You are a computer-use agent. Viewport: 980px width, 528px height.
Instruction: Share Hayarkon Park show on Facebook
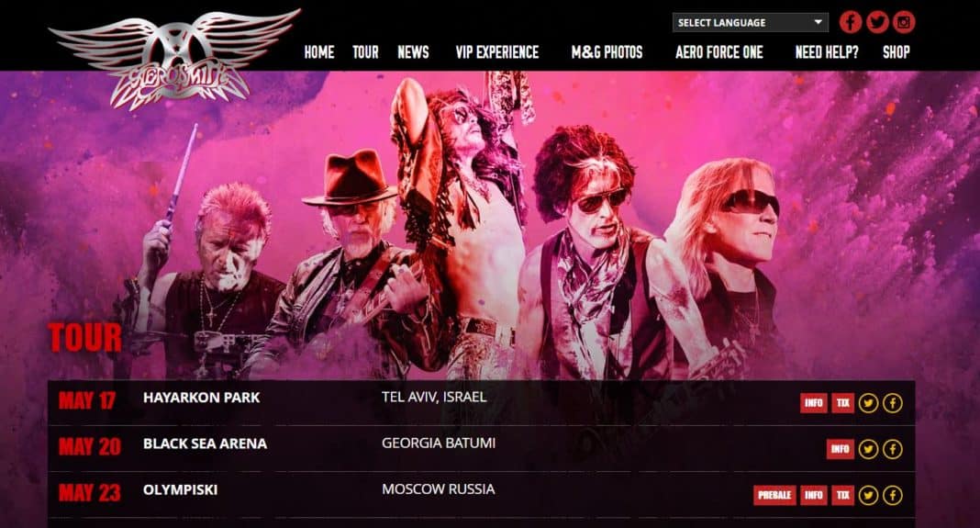(x=893, y=403)
